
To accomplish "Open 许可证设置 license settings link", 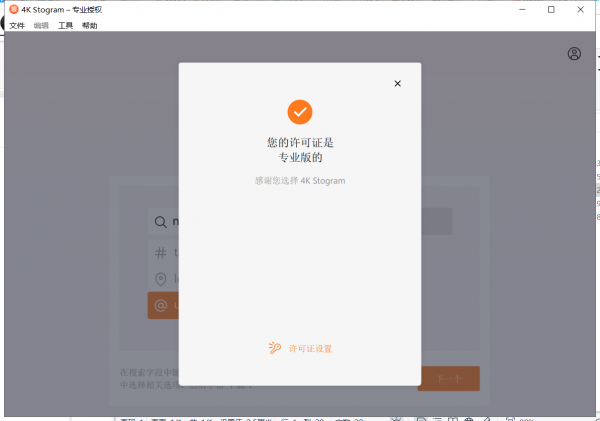I will (x=310, y=349).
